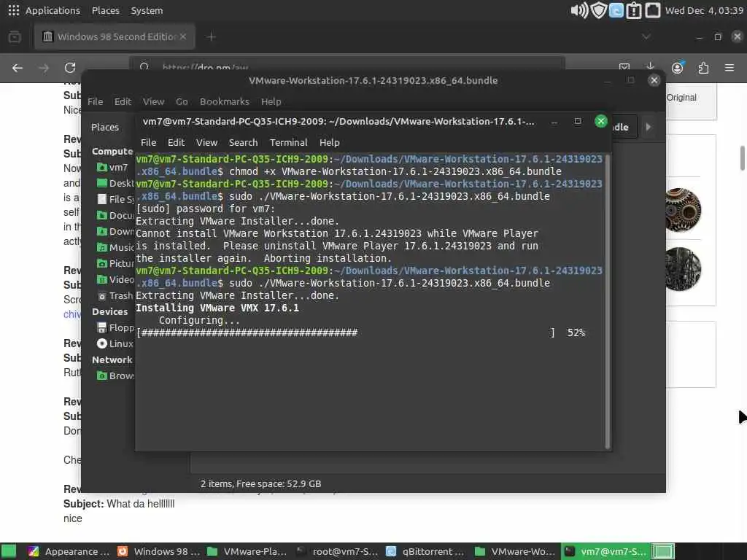Open Trash in file manager sidebar
The width and height of the screenshot is (747, 560).
[115, 296]
